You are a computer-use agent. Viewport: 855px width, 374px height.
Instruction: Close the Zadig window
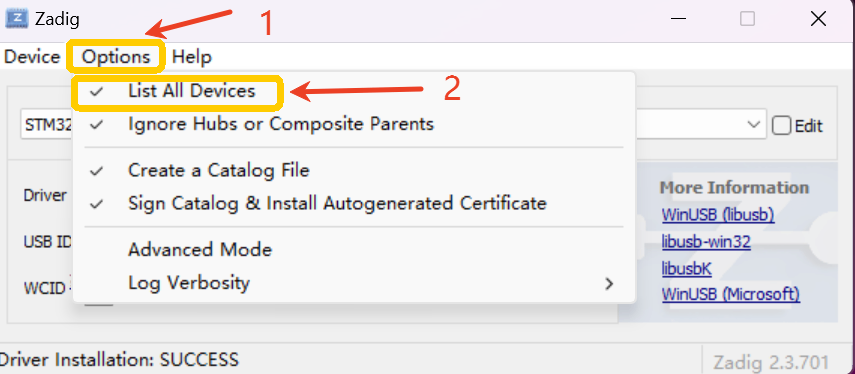pos(818,19)
